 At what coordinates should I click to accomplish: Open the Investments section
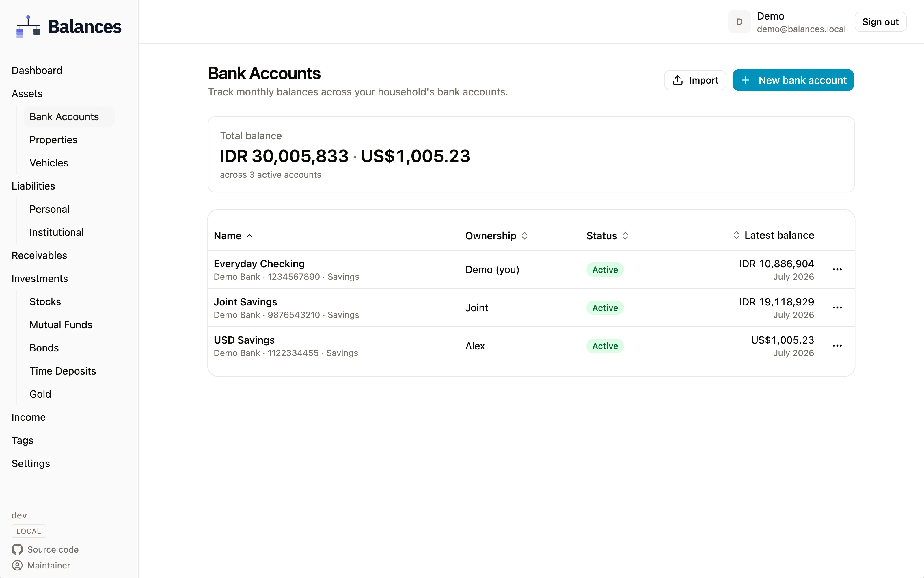coord(40,279)
